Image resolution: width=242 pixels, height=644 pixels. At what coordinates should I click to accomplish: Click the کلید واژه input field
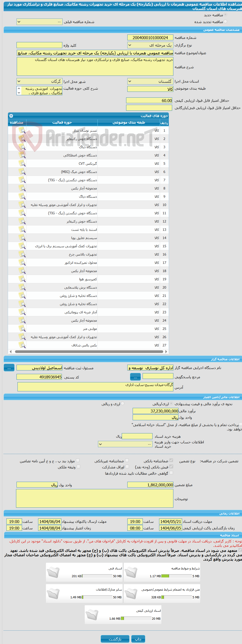[x=40, y=45]
